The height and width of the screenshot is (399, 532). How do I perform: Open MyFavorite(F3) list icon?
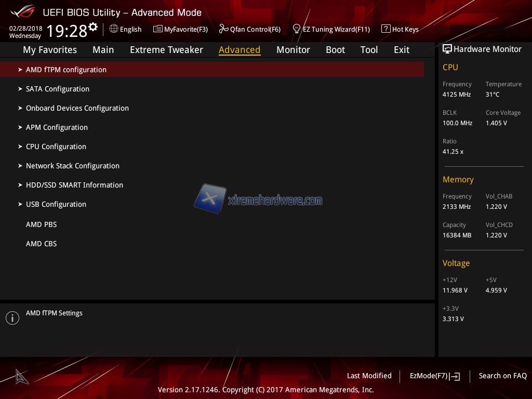(x=157, y=29)
